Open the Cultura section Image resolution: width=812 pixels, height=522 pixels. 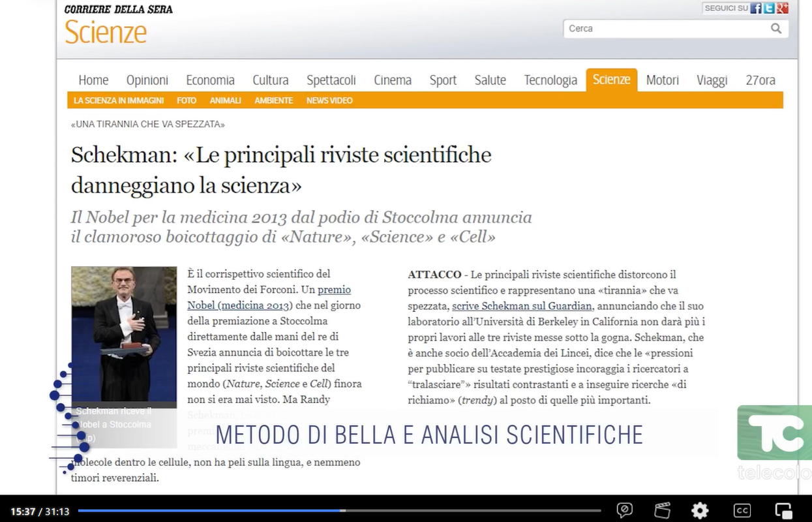pos(271,80)
